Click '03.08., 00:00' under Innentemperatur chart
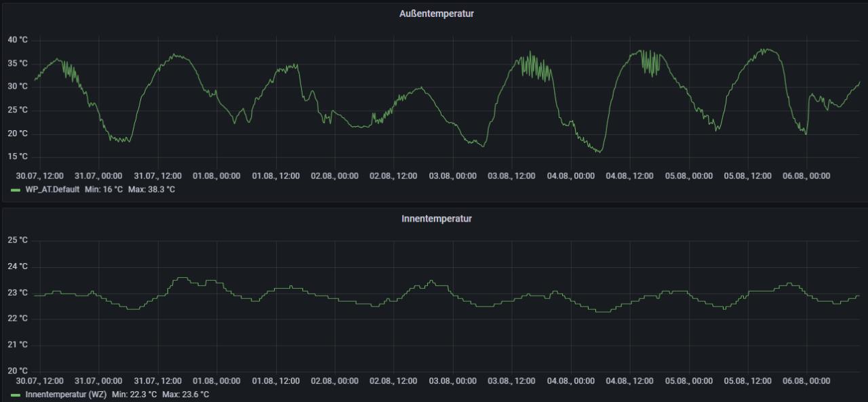Image resolution: width=868 pixels, height=402 pixels. click(x=453, y=382)
